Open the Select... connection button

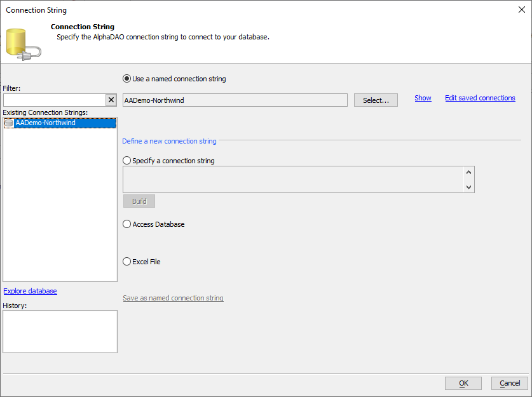pyautogui.click(x=376, y=100)
